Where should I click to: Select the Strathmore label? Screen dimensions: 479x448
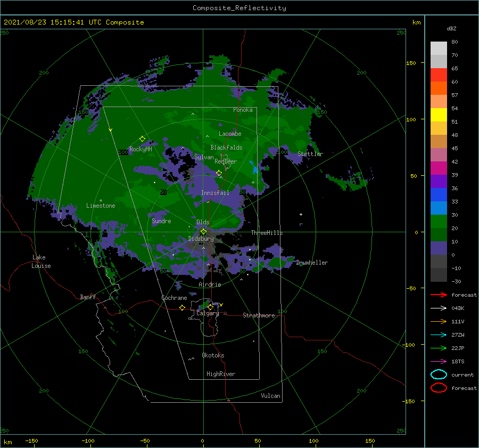tap(259, 315)
